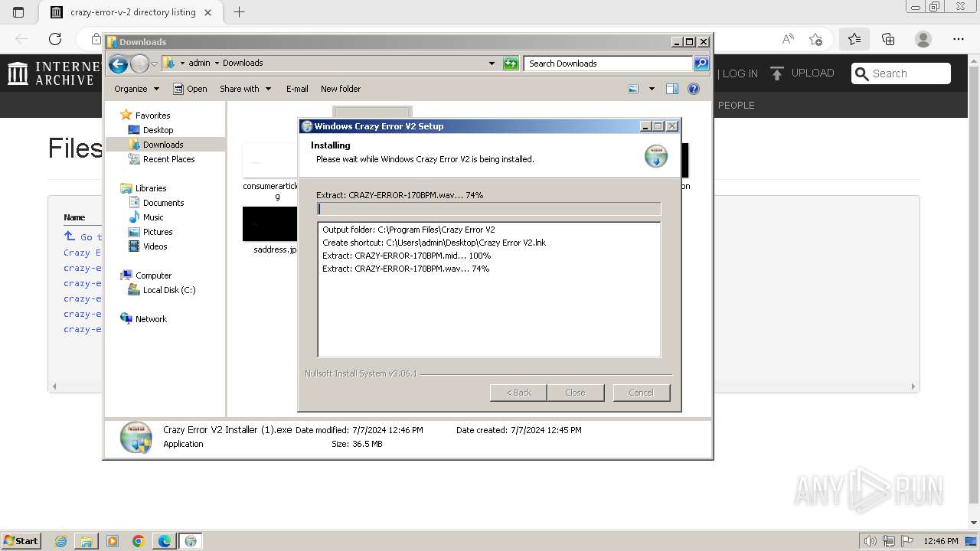The image size is (980, 551).
Task: Click the Search Downloads field
Action: click(609, 64)
